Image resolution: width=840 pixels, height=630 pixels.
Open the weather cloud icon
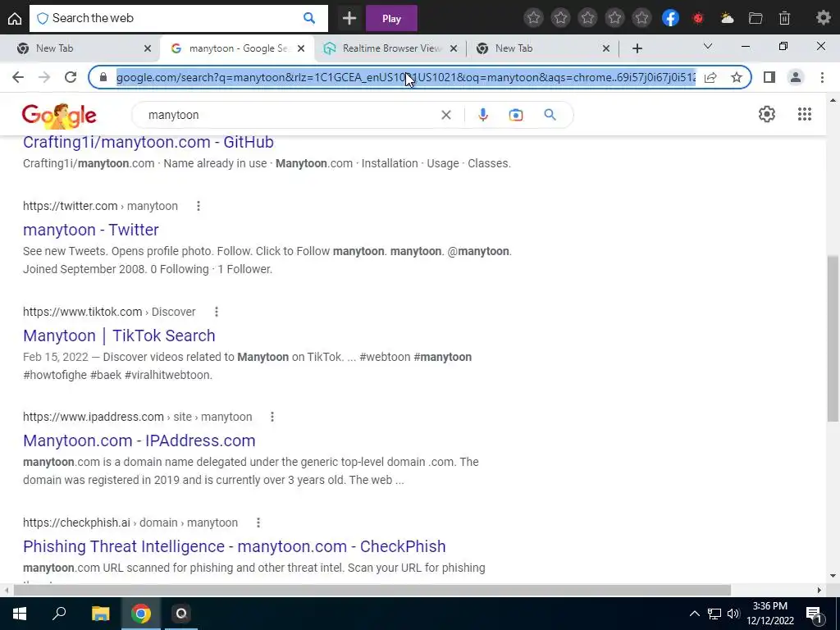point(727,18)
